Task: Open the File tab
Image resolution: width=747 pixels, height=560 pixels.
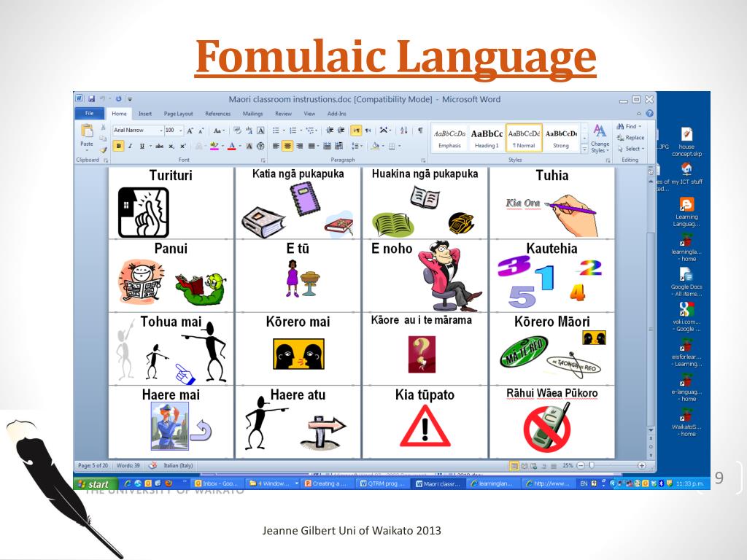Action: pos(90,113)
